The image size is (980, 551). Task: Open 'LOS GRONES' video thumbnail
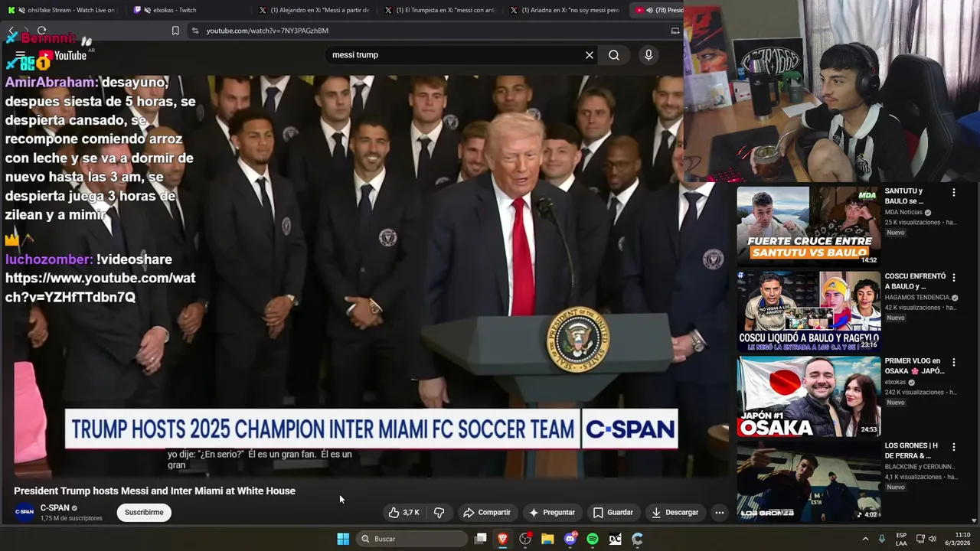808,481
